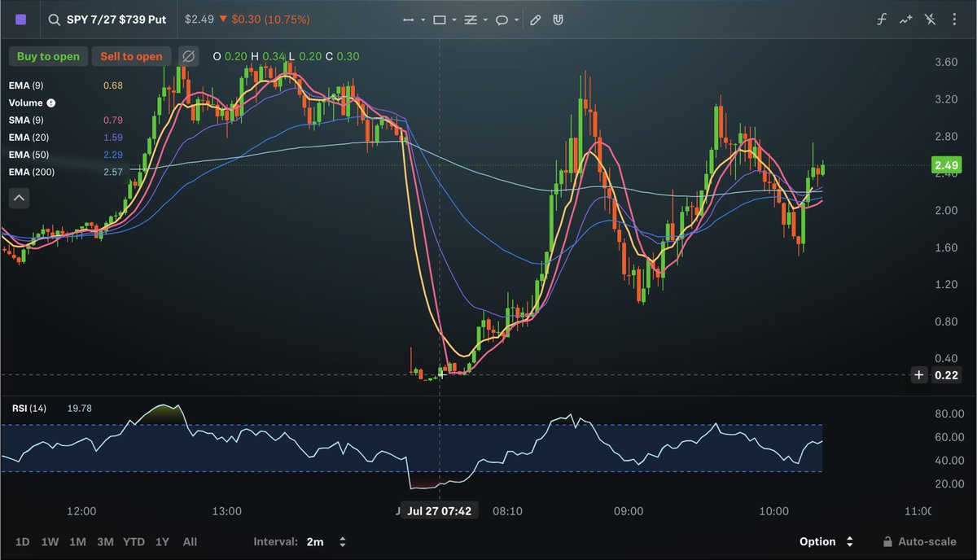The width and height of the screenshot is (977, 560).
Task: Click the 13:00 time axis label
Action: click(226, 511)
